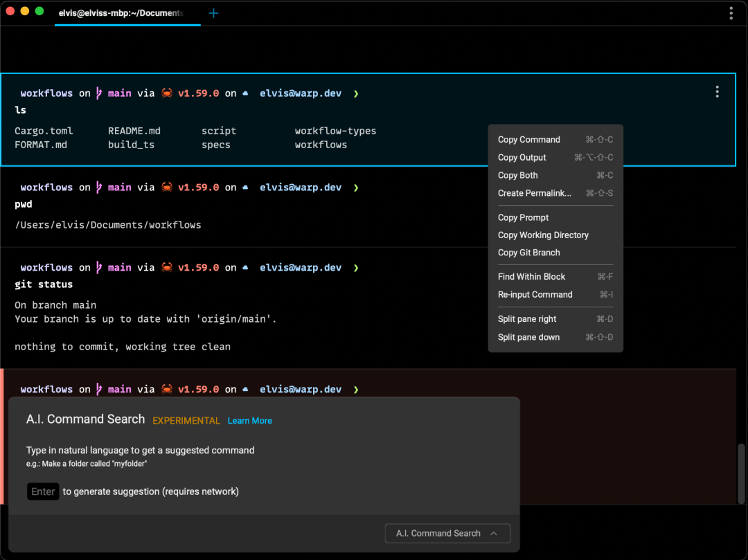
Task: Switch to the elvis@elviss-mbp terminal tab
Action: [121, 13]
